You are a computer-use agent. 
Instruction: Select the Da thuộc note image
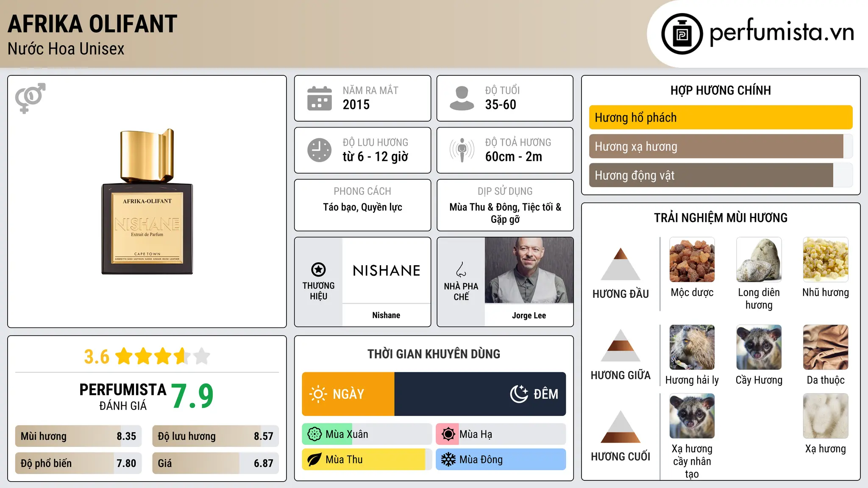[x=826, y=347]
